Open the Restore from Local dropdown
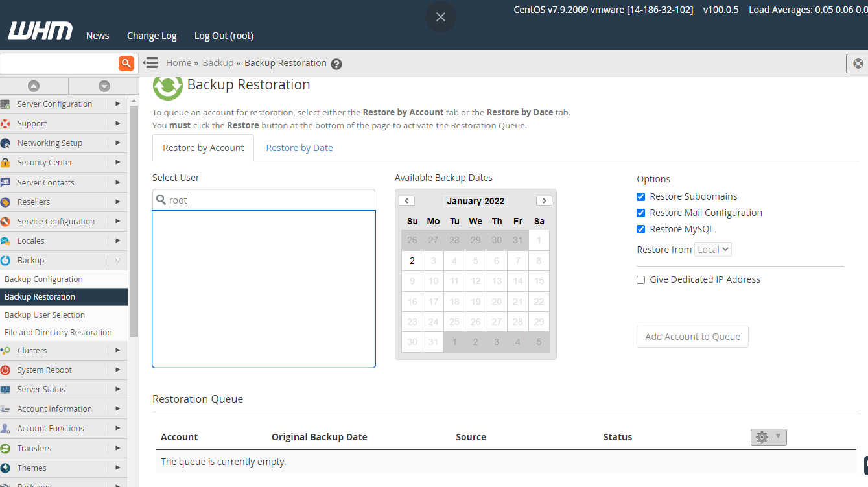 pos(712,250)
